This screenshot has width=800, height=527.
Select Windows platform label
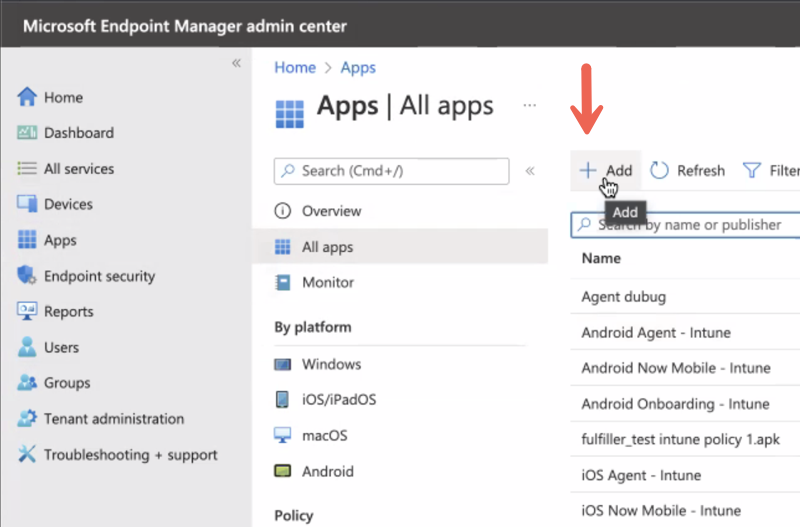pos(332,364)
